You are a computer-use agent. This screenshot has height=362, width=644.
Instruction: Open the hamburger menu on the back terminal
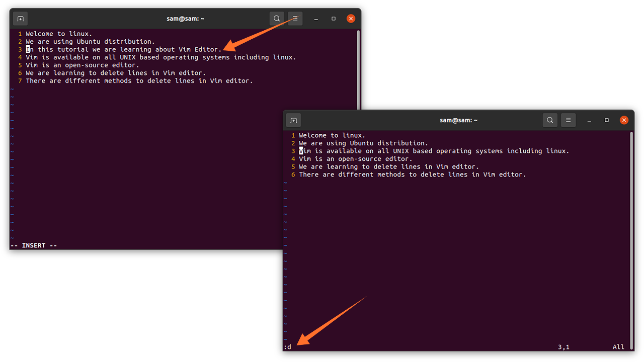pyautogui.click(x=568, y=120)
